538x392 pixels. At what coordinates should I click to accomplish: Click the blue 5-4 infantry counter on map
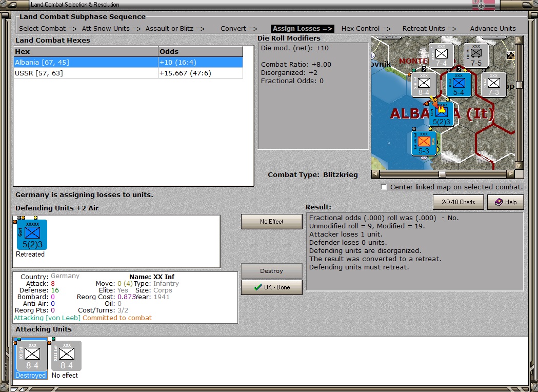coord(459,85)
